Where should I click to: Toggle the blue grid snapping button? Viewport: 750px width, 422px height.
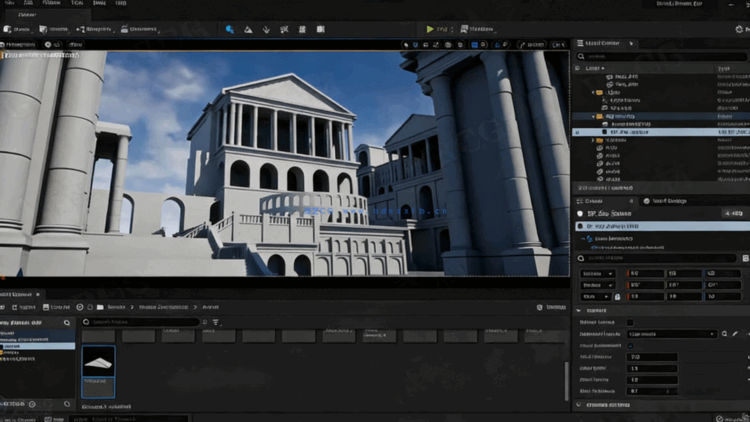pos(474,44)
